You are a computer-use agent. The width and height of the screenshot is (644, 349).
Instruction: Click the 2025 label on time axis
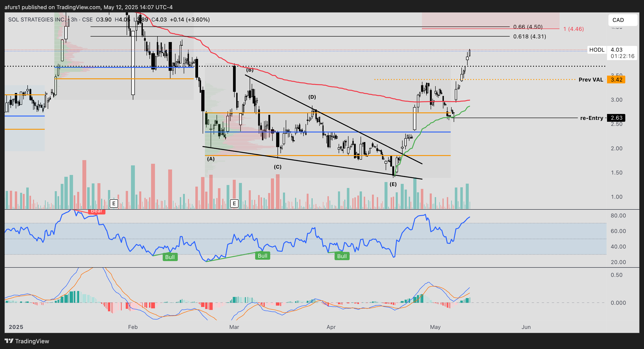click(16, 327)
